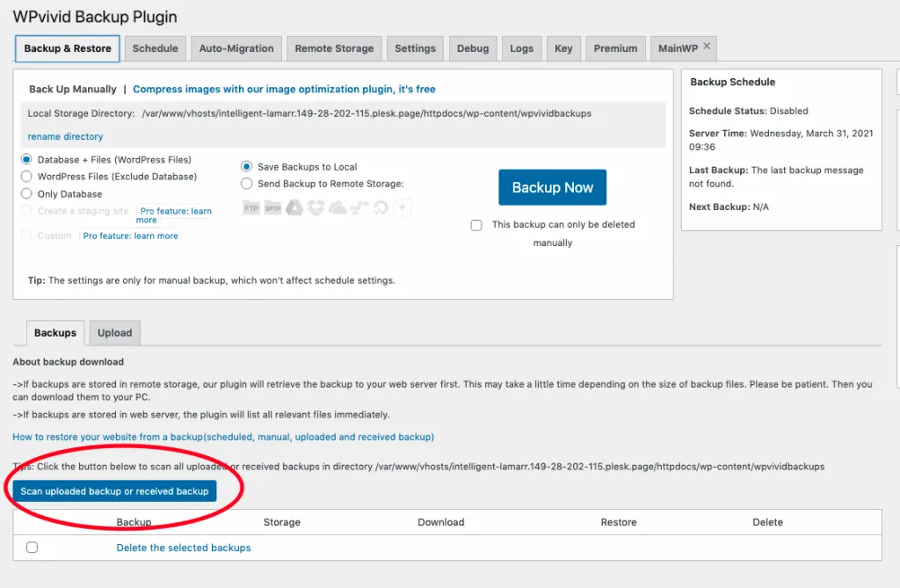
Task: Select the FTP remote storage icon
Action: [252, 207]
